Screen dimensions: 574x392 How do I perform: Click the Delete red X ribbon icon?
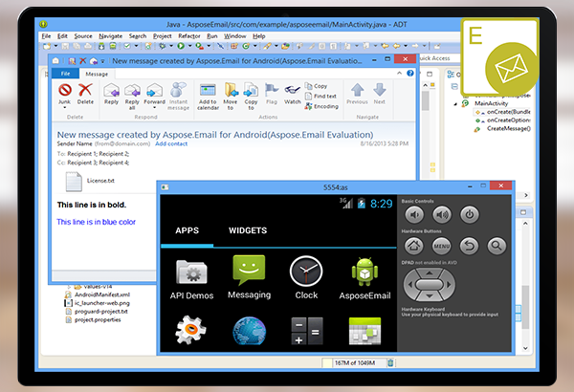click(x=85, y=90)
